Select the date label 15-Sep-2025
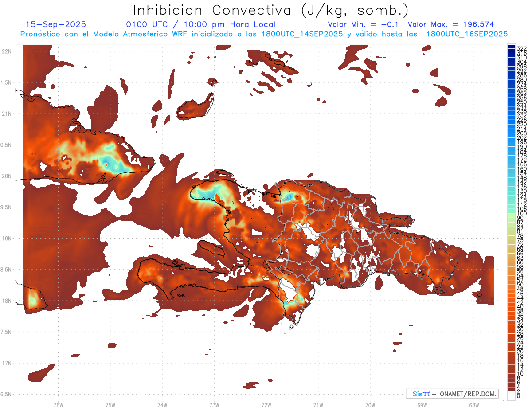The width and height of the screenshot is (532, 411). (56, 24)
